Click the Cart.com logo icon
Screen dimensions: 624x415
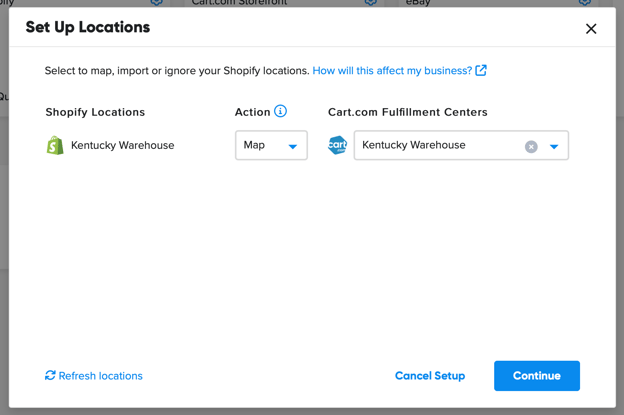point(338,146)
